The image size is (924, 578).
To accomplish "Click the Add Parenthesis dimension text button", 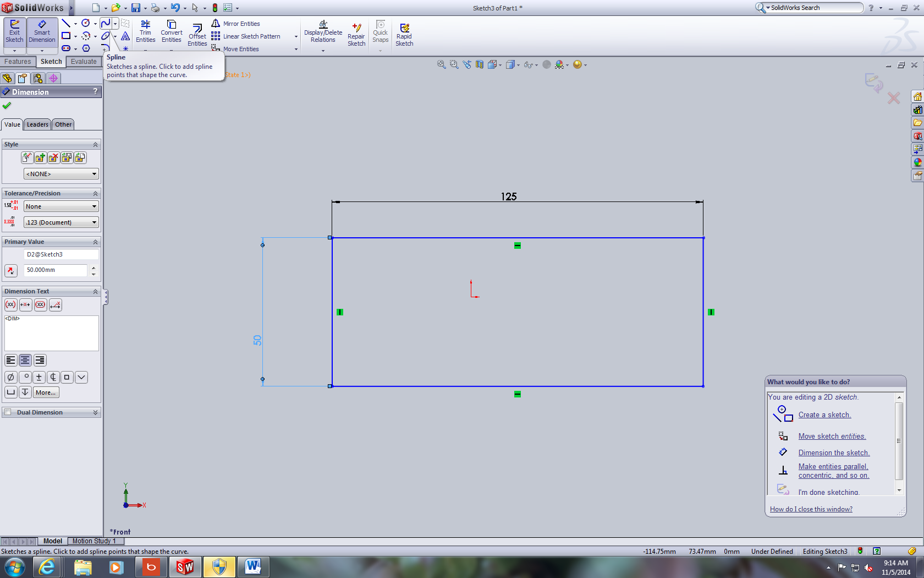I will tap(10, 305).
